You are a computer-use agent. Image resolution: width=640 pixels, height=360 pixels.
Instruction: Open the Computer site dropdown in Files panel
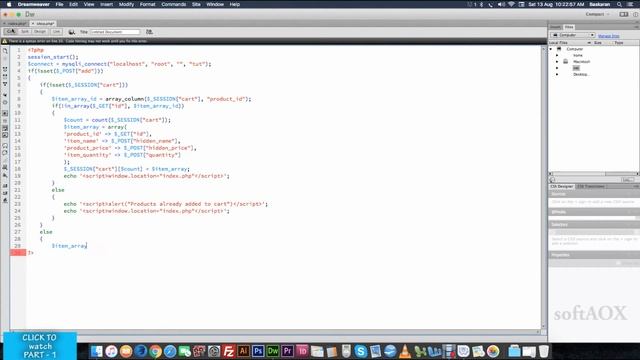tap(573, 35)
